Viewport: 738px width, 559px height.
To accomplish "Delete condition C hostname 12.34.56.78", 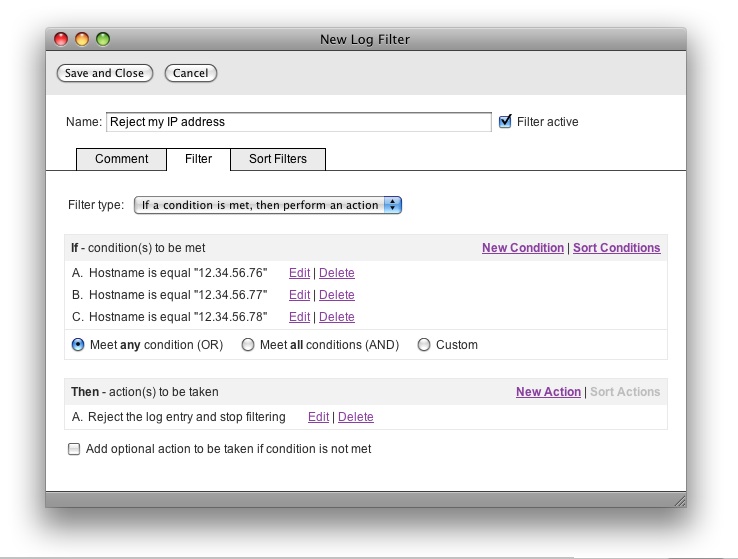I will [x=337, y=317].
